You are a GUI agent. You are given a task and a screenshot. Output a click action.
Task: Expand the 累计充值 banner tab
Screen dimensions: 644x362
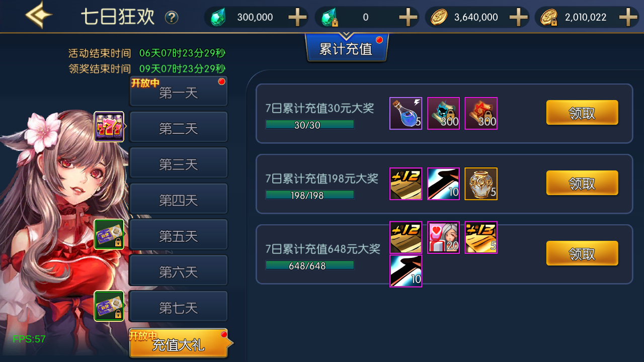[x=347, y=48]
